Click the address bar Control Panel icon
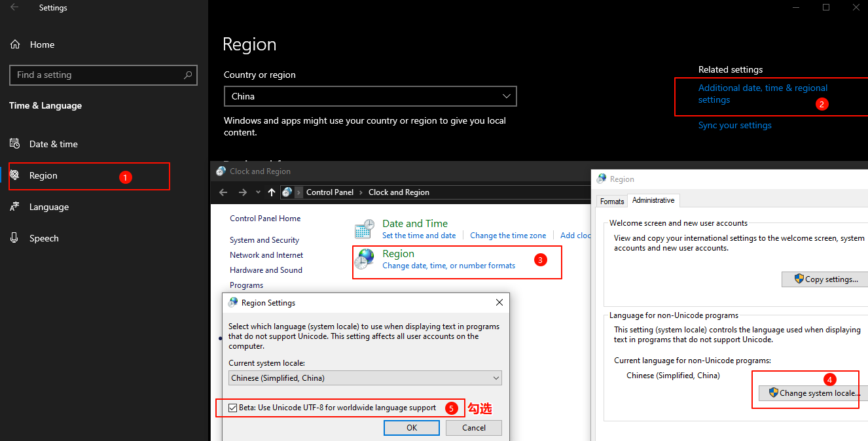Image resolution: width=868 pixels, height=441 pixels. pyautogui.click(x=287, y=192)
